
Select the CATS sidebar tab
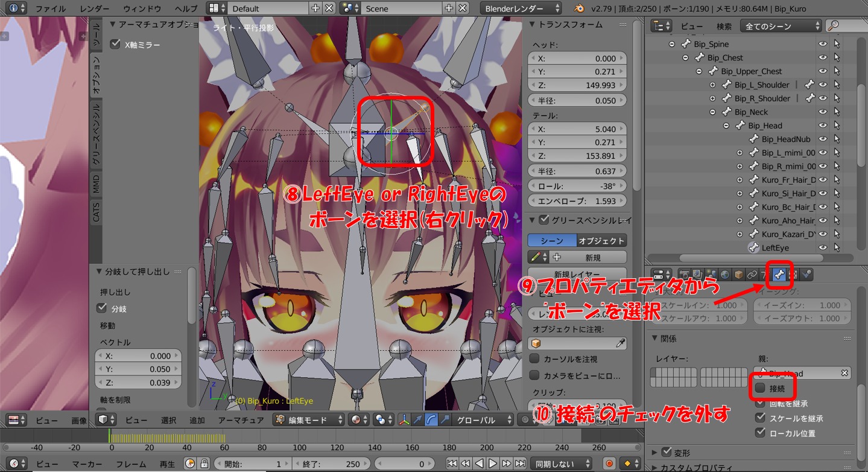click(x=96, y=212)
